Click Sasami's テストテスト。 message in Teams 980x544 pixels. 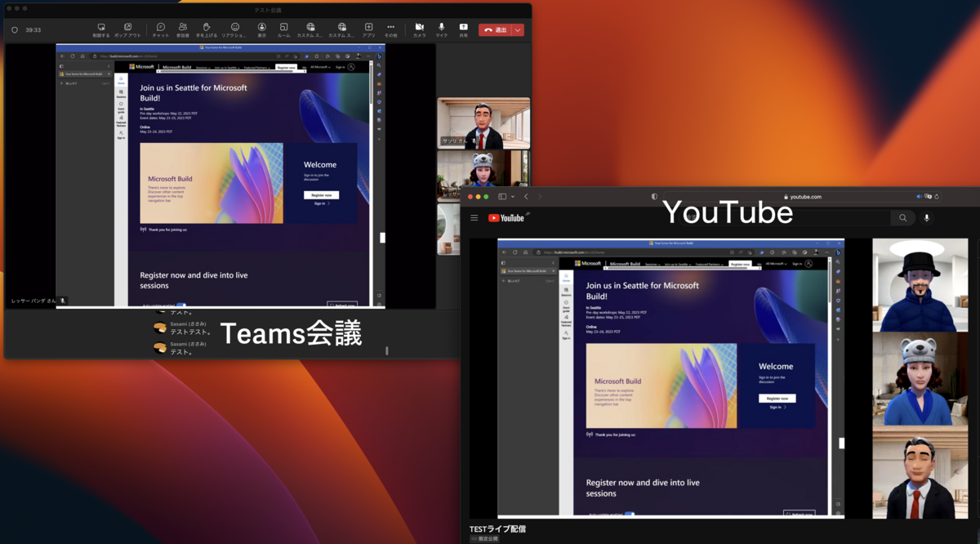pos(190,332)
